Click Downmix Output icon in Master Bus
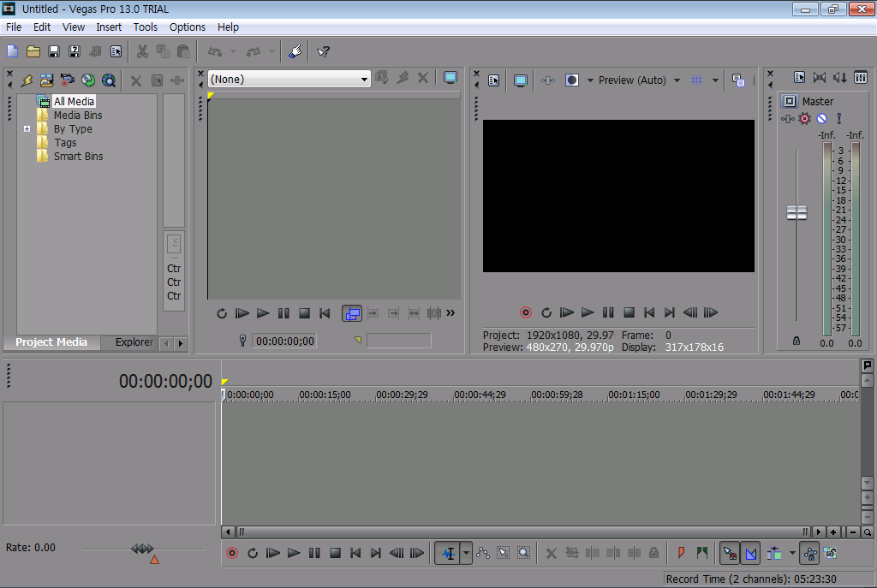The width and height of the screenshot is (877, 588). tap(820, 77)
